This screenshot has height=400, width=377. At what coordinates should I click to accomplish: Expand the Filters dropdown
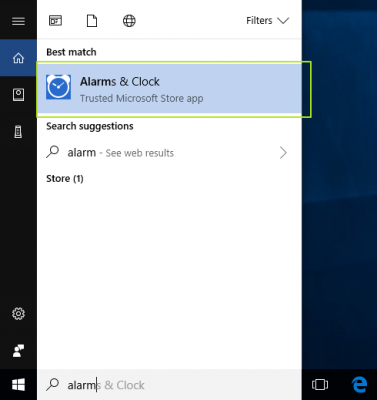click(x=267, y=21)
